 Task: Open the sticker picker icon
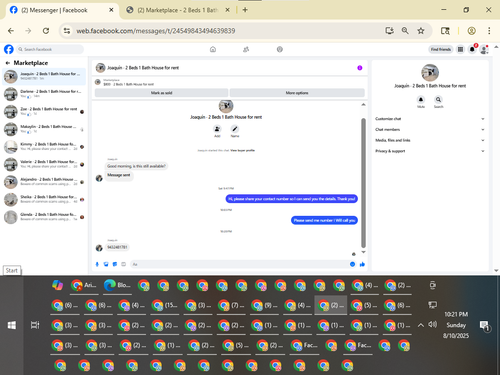pos(115,264)
